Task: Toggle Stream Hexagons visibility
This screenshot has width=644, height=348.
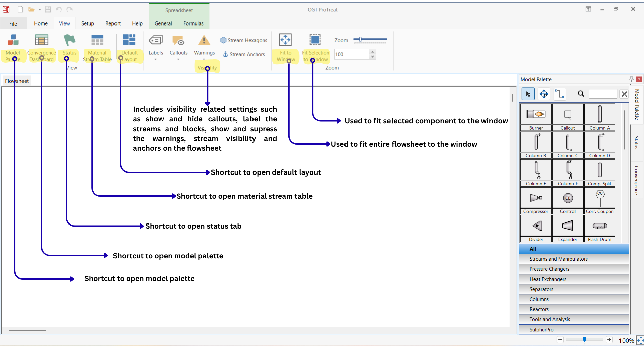Action: (244, 40)
